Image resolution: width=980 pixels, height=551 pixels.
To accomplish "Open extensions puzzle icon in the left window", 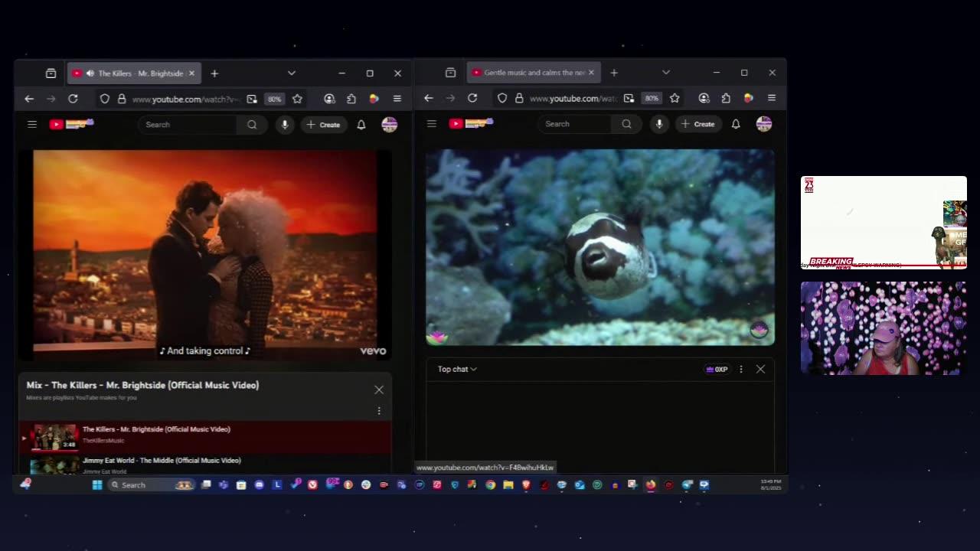I will point(351,99).
